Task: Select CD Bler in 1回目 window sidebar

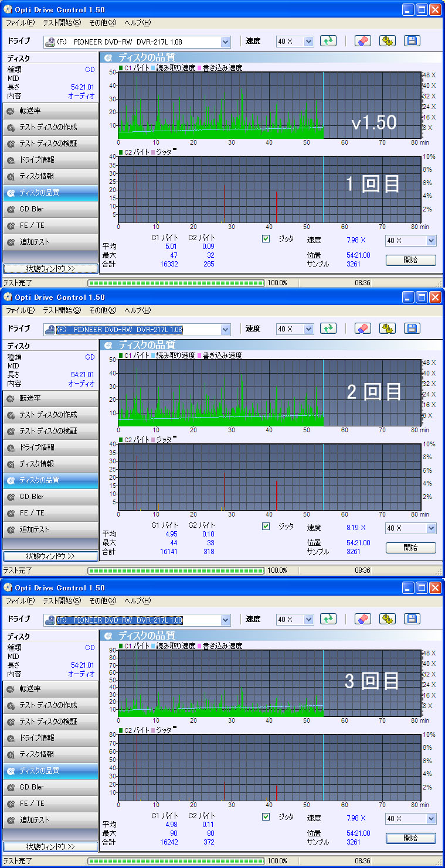Action: (50, 209)
